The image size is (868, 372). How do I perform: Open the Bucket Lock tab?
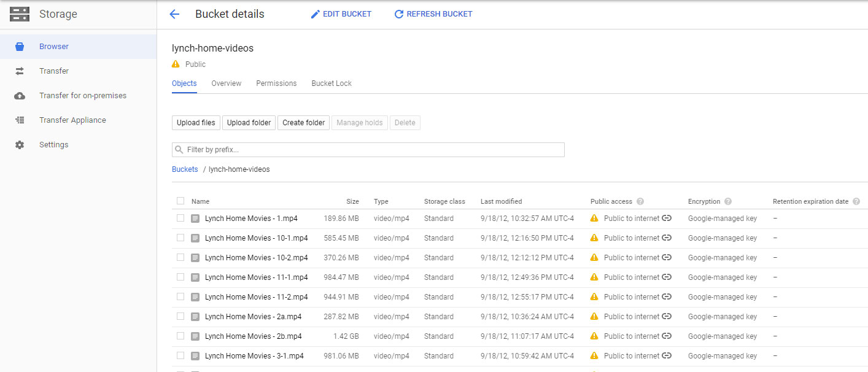coord(331,83)
